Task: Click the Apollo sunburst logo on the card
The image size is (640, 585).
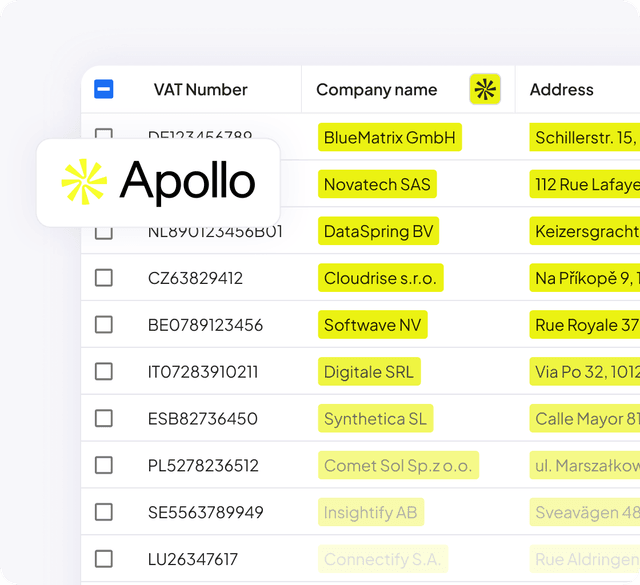Action: tap(84, 182)
